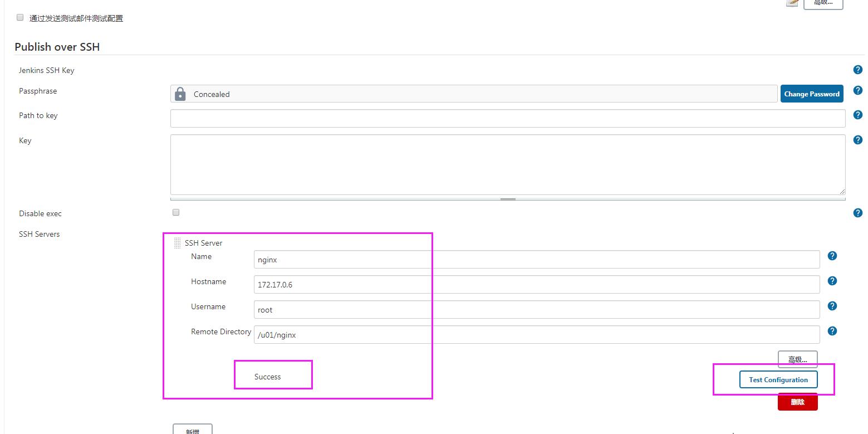Open help icon for SSH Server Name

(x=832, y=256)
